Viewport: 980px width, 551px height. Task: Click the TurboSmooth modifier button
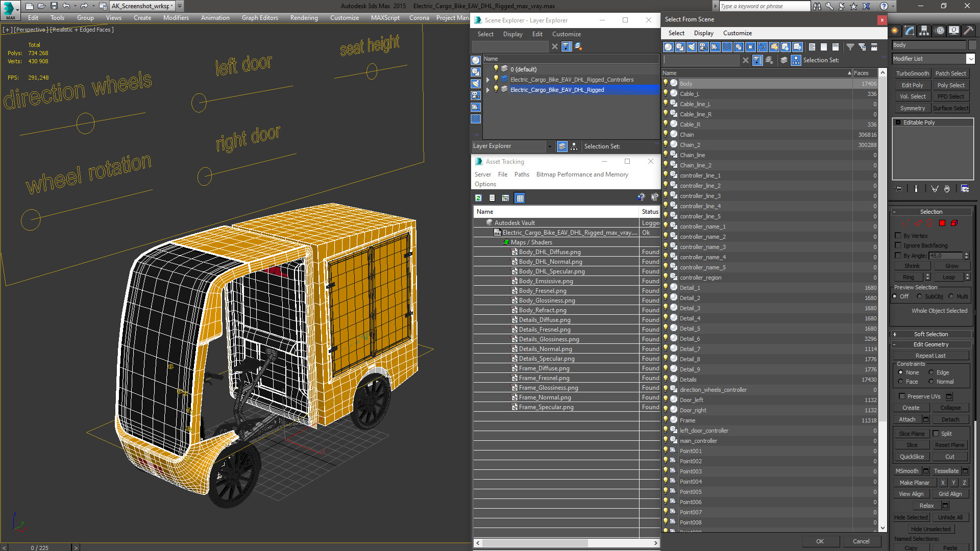tap(912, 73)
